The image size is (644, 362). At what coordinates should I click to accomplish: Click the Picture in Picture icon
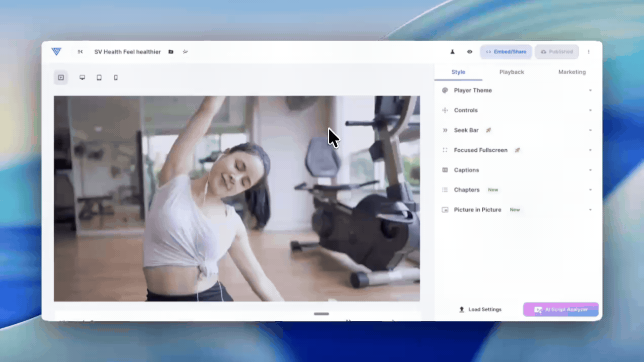coord(445,210)
